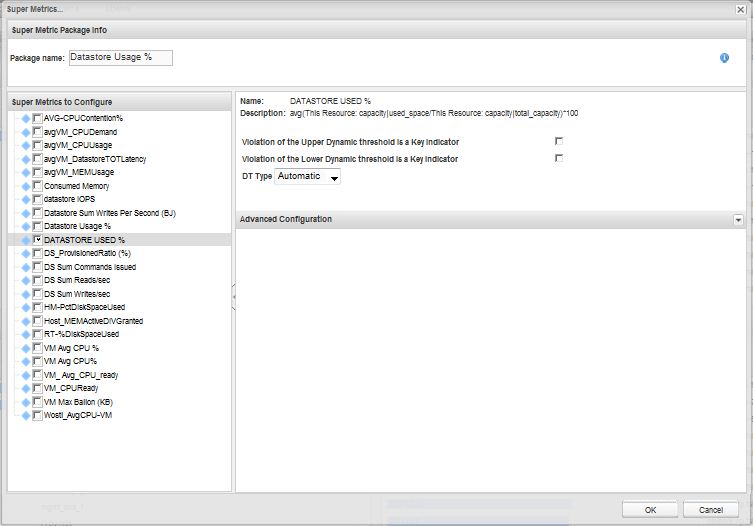
Task: Collapse left panel using splitter handle
Action: pos(233,296)
